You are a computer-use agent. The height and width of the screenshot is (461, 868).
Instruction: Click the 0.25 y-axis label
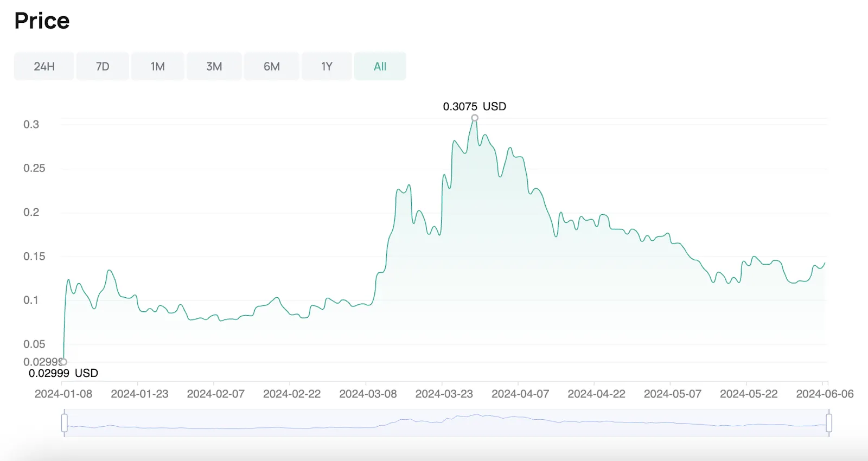[34, 168]
